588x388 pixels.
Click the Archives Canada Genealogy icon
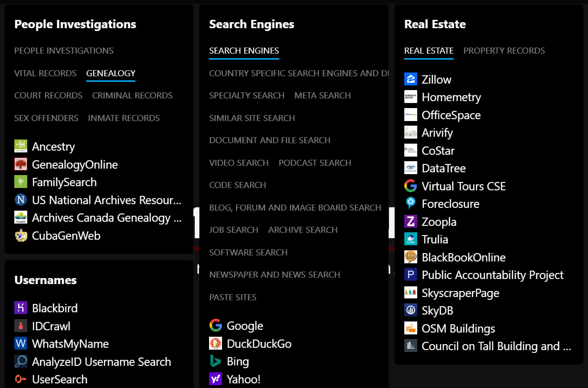pyautogui.click(x=21, y=218)
